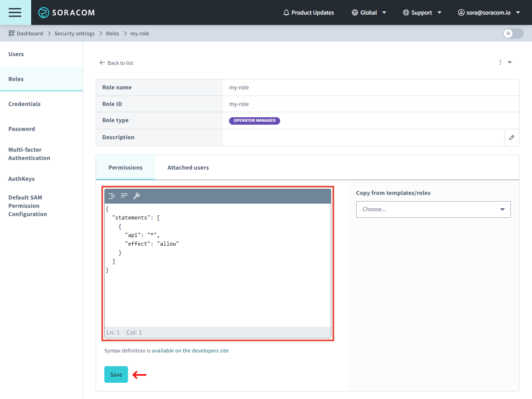Open the Copy from templates/roles dropdown

coord(433,209)
